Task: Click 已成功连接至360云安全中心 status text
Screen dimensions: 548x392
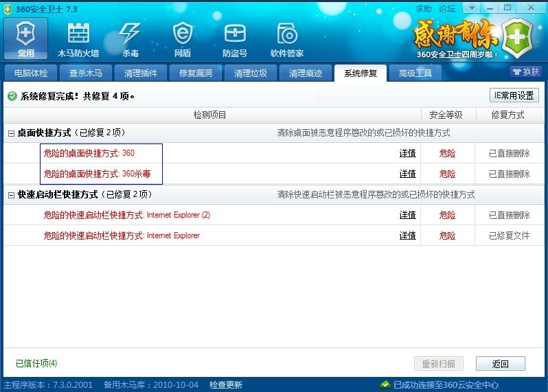Action: tap(446, 384)
